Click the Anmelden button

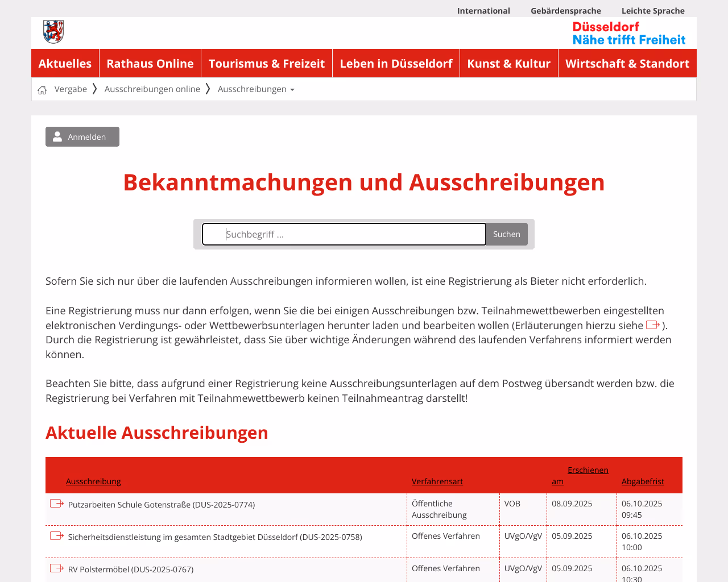click(x=82, y=136)
